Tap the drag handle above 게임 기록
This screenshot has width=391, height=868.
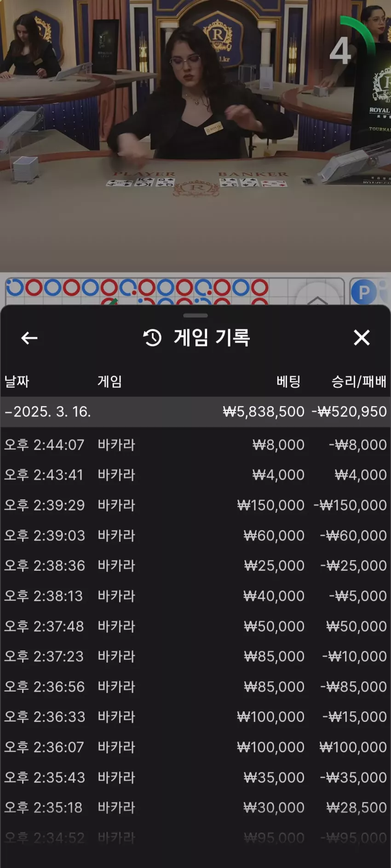pyautogui.click(x=195, y=316)
